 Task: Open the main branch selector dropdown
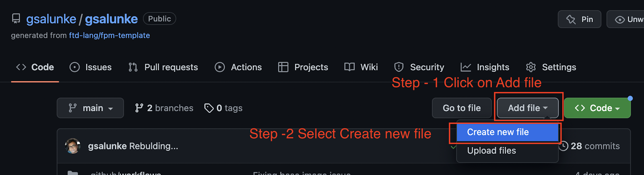tap(90, 108)
